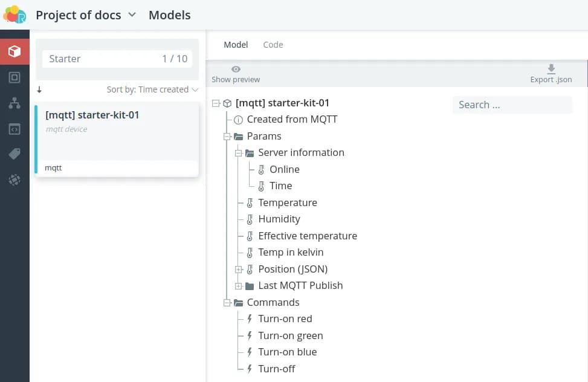
Task: Collapse the Server information folder
Action: tap(239, 153)
